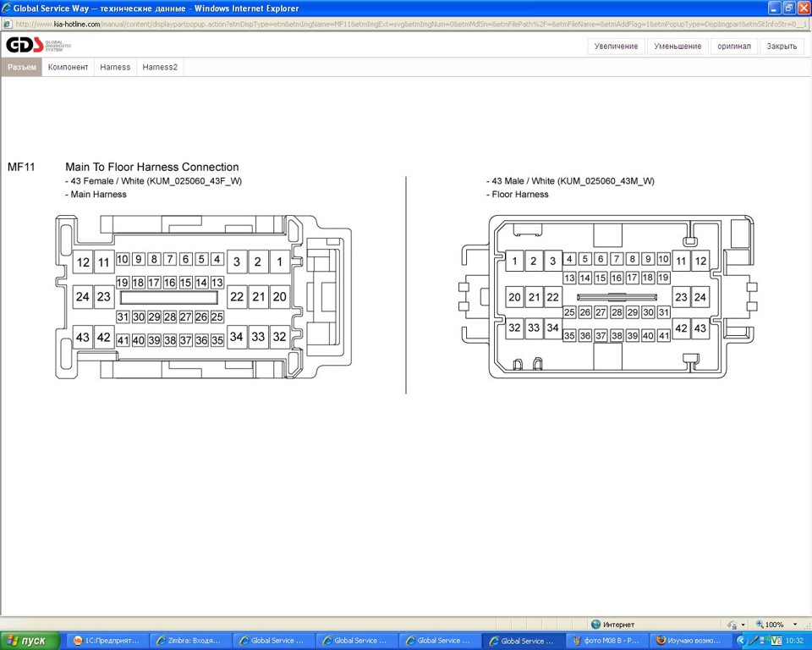Click the '- Main Harness' label
This screenshot has height=650, width=812.
(x=96, y=195)
